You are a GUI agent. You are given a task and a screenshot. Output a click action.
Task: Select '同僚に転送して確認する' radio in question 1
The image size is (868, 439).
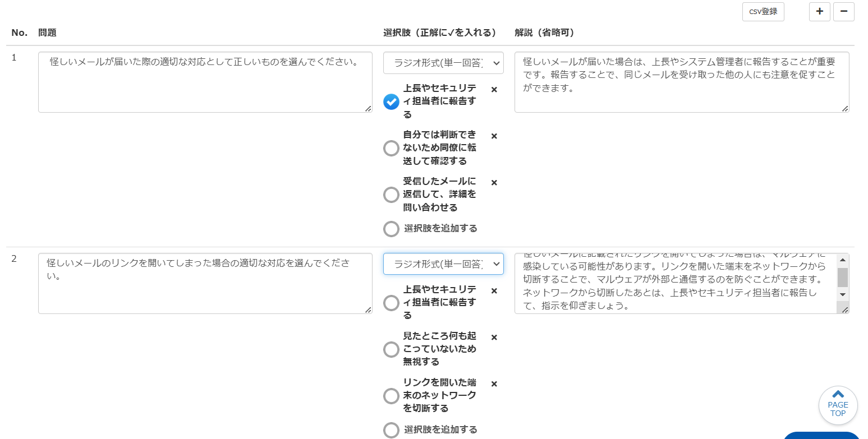pos(391,149)
